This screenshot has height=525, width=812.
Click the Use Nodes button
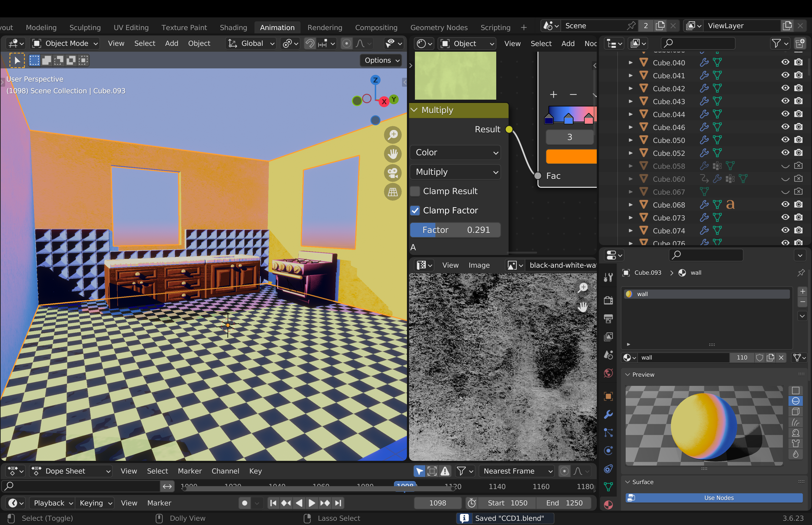[714, 498]
